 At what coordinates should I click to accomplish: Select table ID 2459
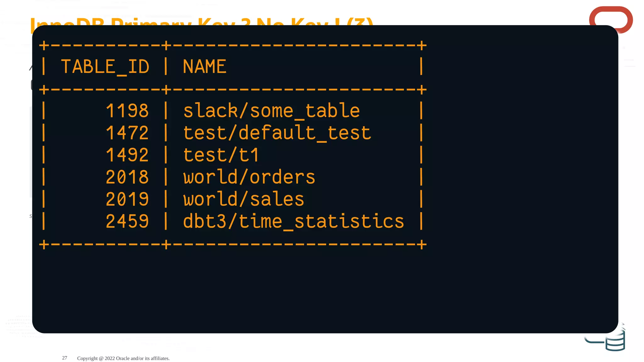(x=127, y=221)
